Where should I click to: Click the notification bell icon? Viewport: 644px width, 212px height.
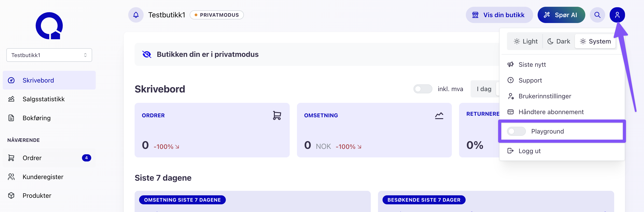(x=136, y=15)
